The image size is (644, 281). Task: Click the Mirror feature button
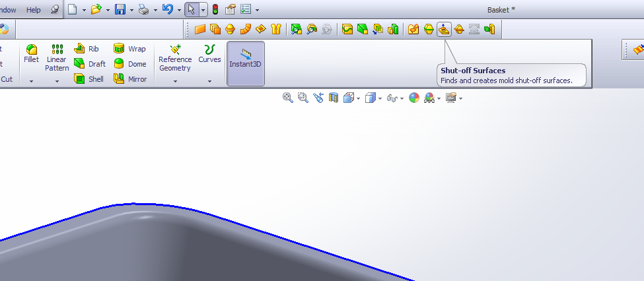[x=130, y=79]
